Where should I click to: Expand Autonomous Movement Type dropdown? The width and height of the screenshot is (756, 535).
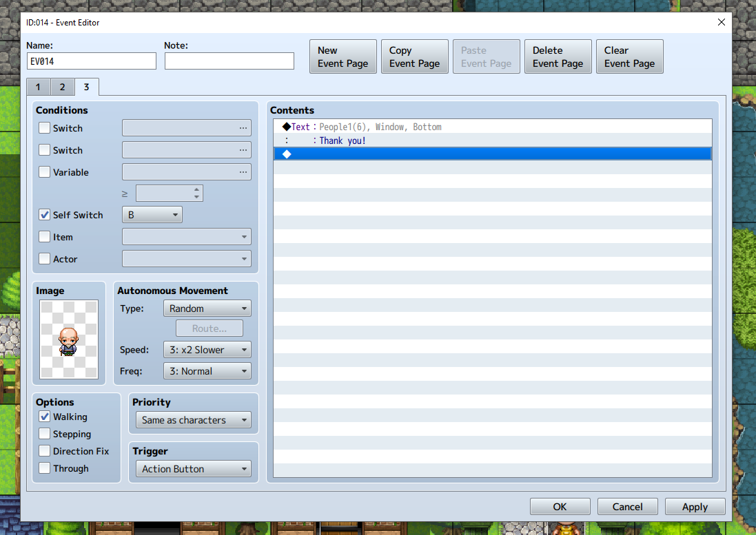click(x=207, y=308)
